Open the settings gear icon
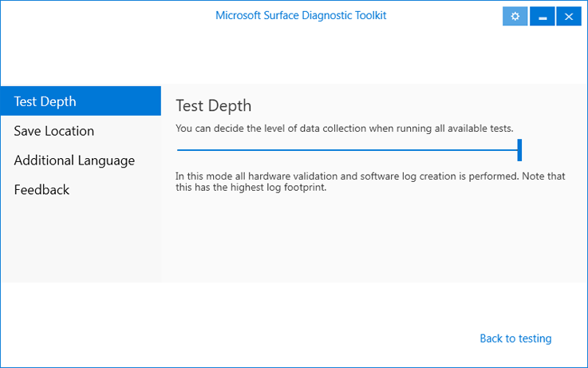Image resolution: width=588 pixels, height=368 pixels. point(515,17)
